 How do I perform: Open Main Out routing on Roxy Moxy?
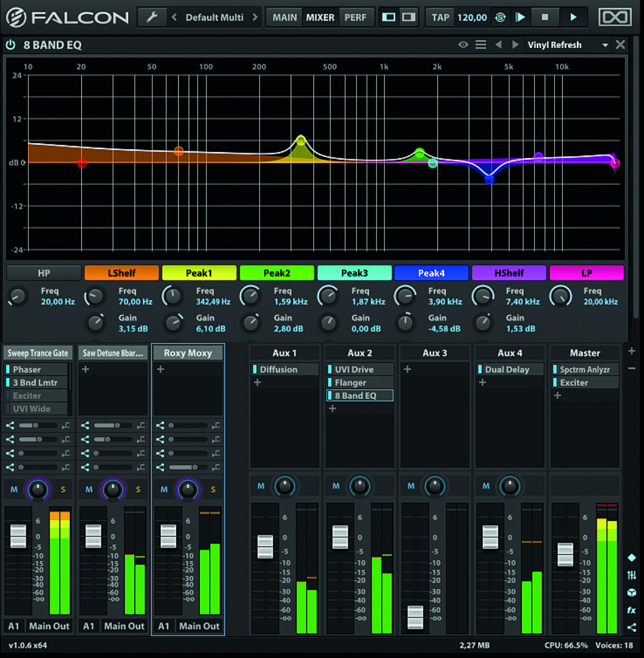tap(199, 626)
